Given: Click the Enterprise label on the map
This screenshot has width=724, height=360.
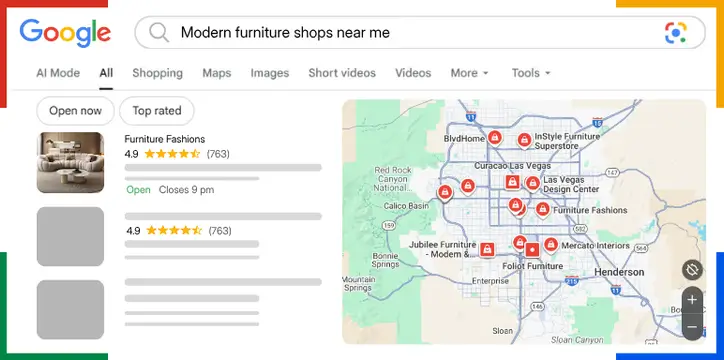Looking at the screenshot, I should tap(490, 281).
